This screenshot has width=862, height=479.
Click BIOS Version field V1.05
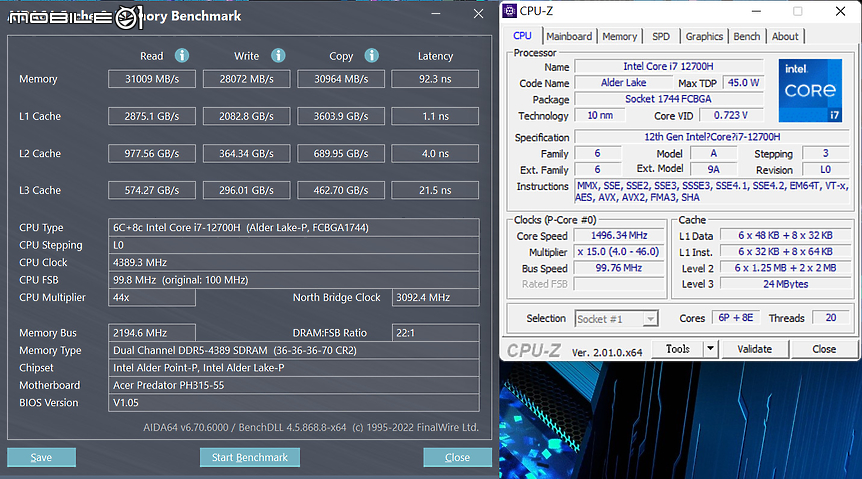coord(294,403)
